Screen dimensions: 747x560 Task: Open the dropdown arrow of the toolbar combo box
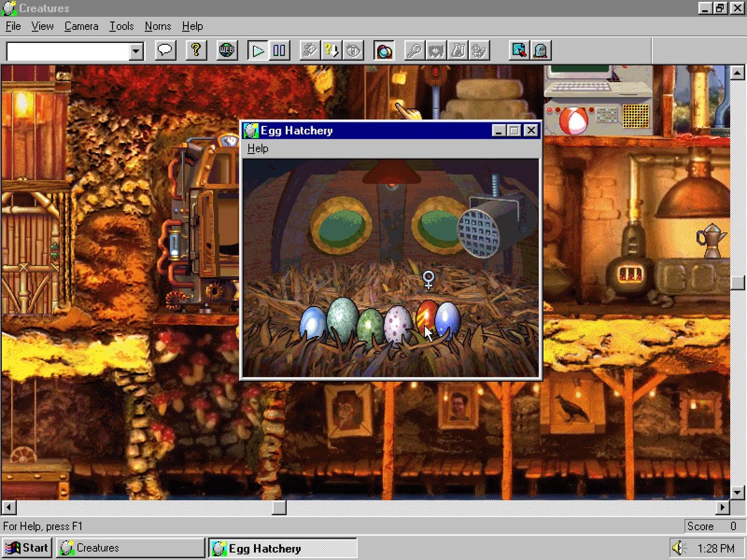coord(136,51)
